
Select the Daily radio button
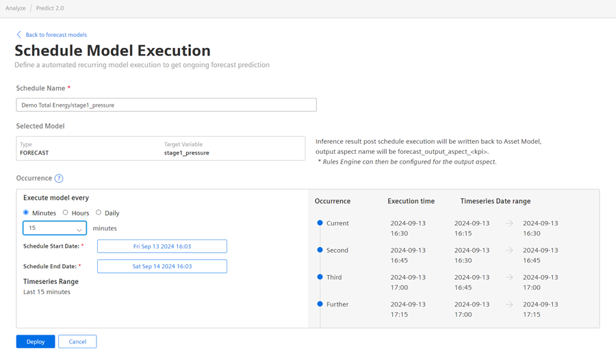click(99, 213)
